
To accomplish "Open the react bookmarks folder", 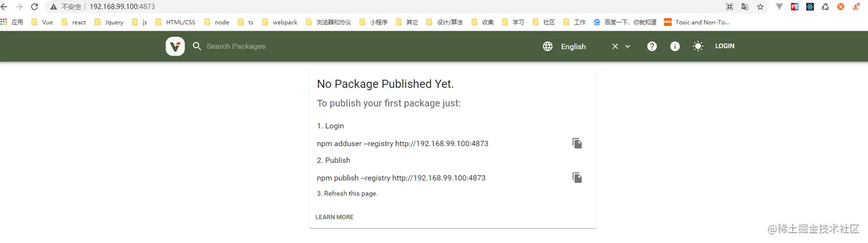I will point(73,22).
